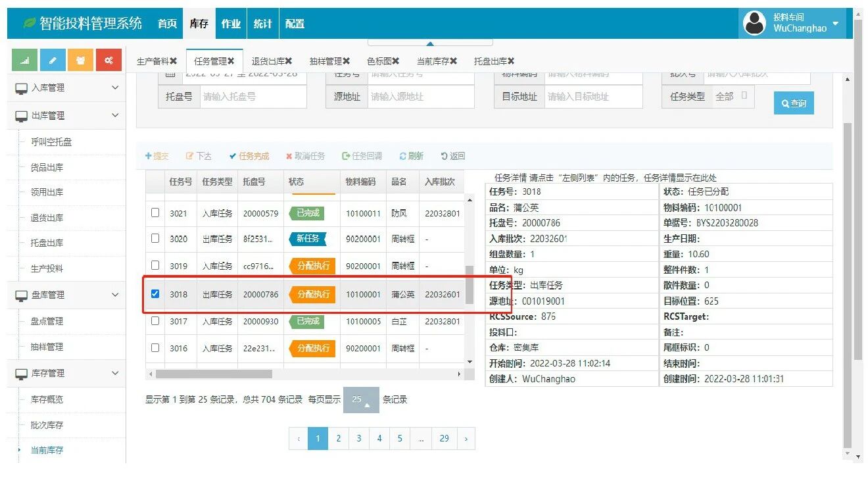Click the red gears settings shortcut icon
The width and height of the screenshot is (868, 477).
tap(108, 60)
